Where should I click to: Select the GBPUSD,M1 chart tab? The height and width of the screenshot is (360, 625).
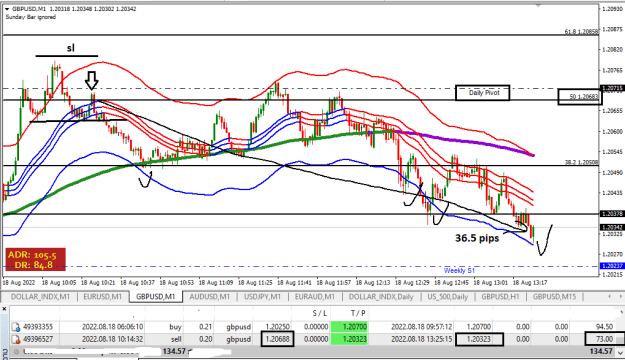click(155, 297)
